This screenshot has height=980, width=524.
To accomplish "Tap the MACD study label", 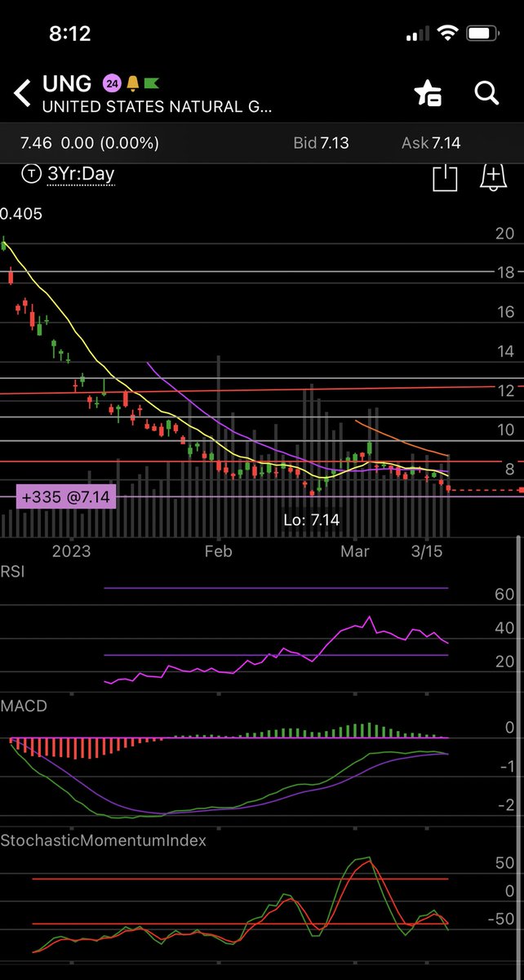I will (24, 706).
